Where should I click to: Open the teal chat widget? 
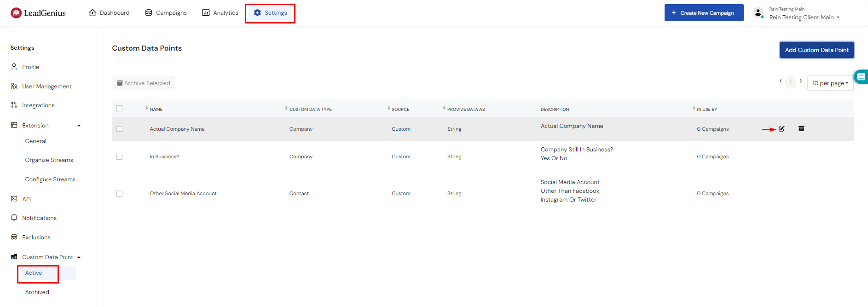[861, 77]
